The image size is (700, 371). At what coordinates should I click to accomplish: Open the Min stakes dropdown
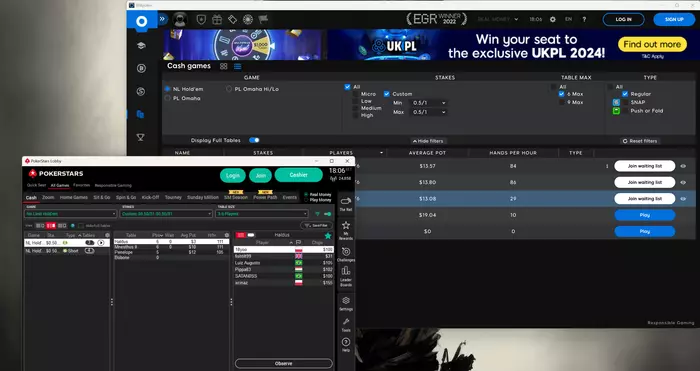[x=428, y=103]
